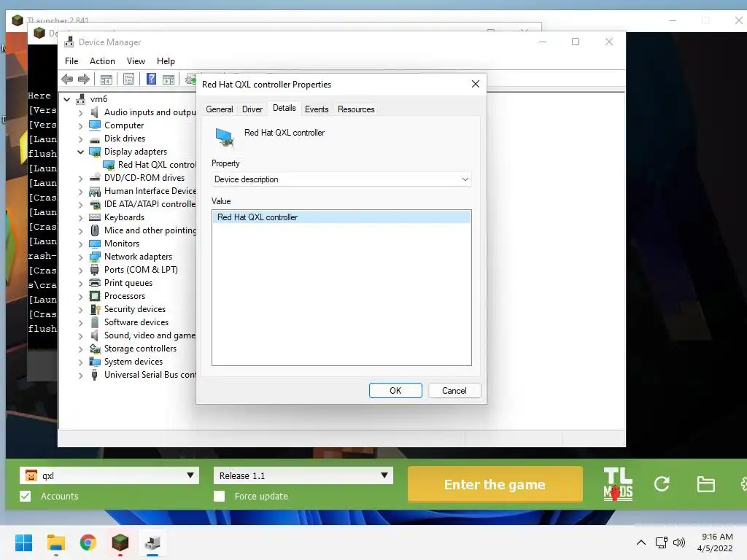This screenshot has height=560, width=747.
Task: Open the Release 1.1 version dropdown
Action: pyautogui.click(x=303, y=475)
